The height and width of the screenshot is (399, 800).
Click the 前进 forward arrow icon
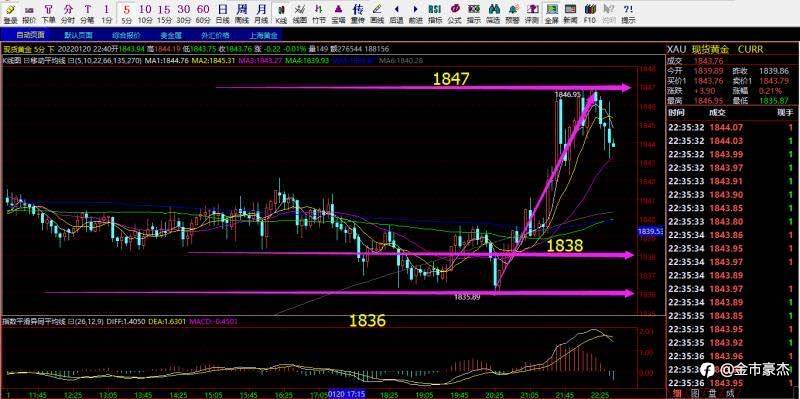pyautogui.click(x=415, y=13)
